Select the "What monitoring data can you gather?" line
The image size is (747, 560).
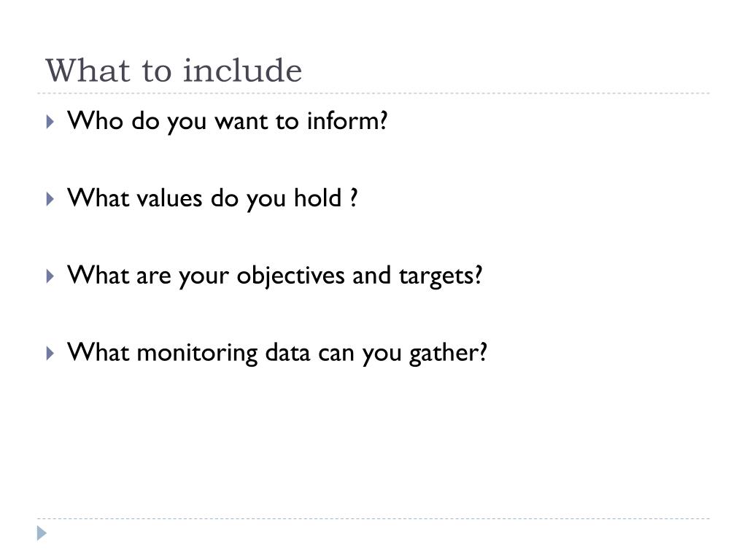[x=276, y=354]
